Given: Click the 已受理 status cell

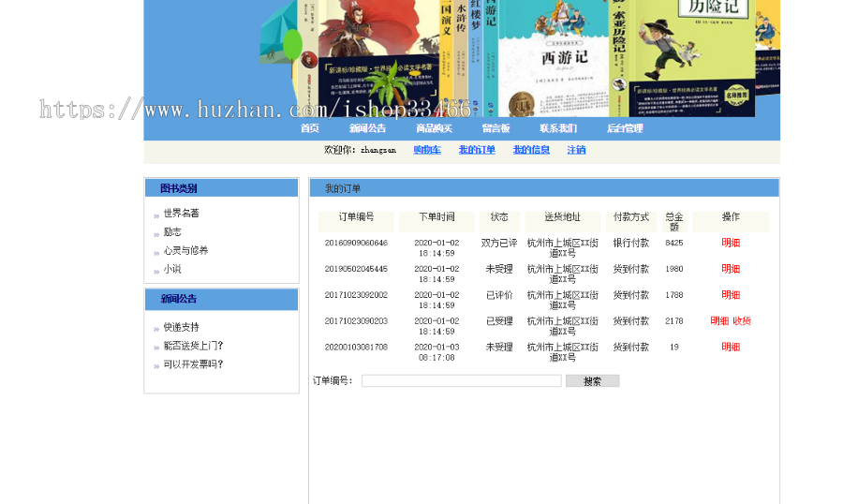Looking at the screenshot, I should tap(499, 321).
